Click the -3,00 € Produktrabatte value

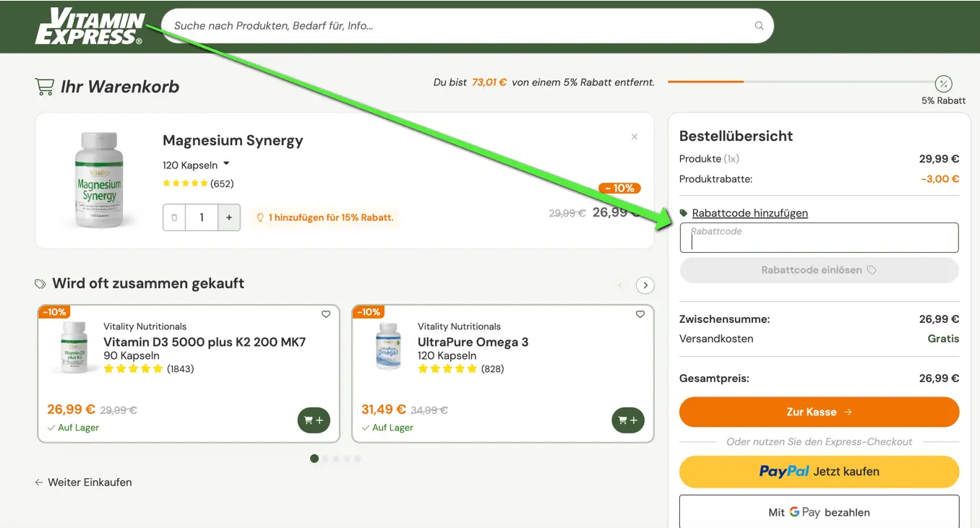(x=940, y=179)
